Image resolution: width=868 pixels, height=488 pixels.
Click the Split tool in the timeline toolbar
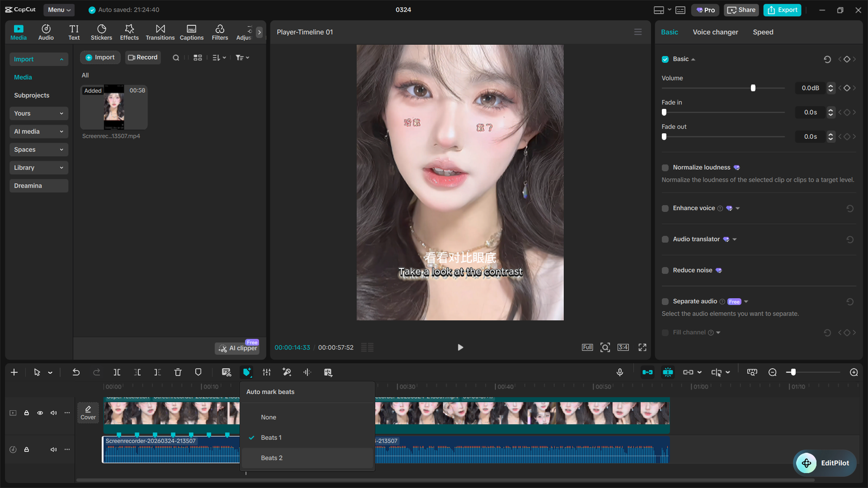click(x=117, y=373)
